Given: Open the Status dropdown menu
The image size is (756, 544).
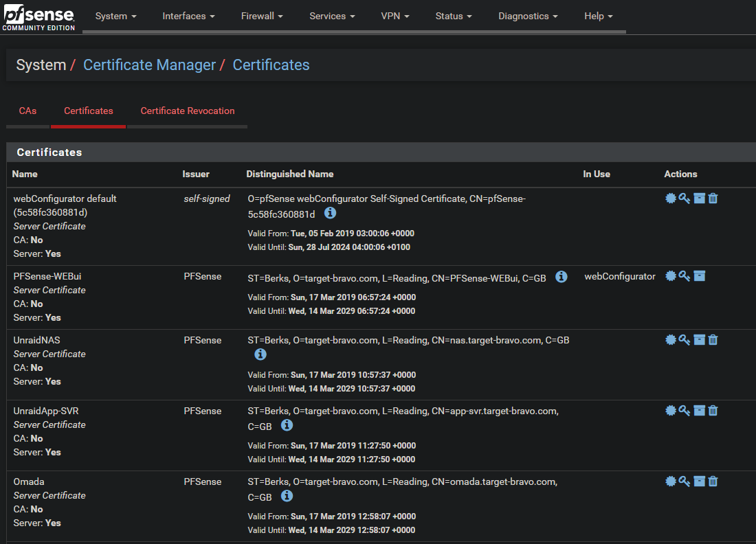Looking at the screenshot, I should coord(454,16).
